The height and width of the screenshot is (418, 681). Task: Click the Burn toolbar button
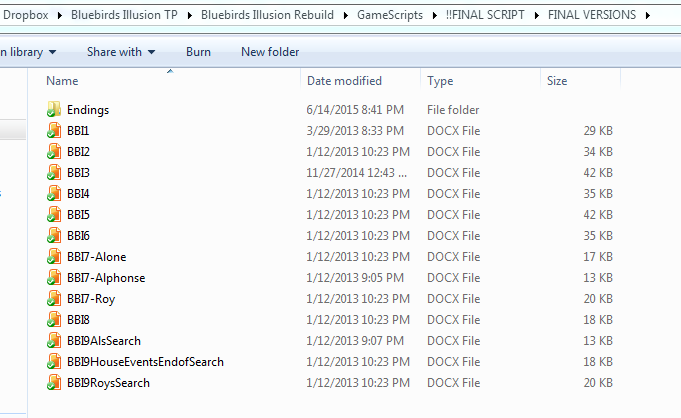coord(198,52)
